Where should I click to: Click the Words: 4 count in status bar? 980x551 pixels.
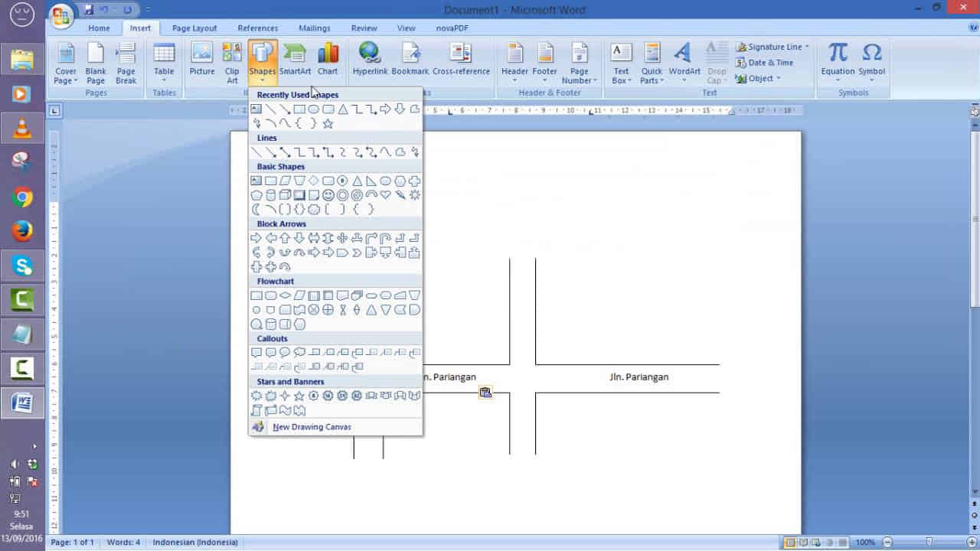click(x=123, y=543)
